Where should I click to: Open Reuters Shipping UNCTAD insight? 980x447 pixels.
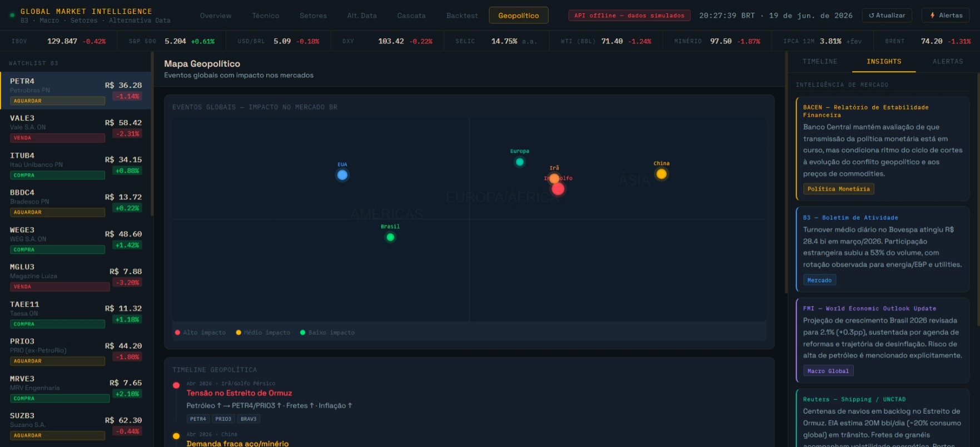tap(883, 418)
